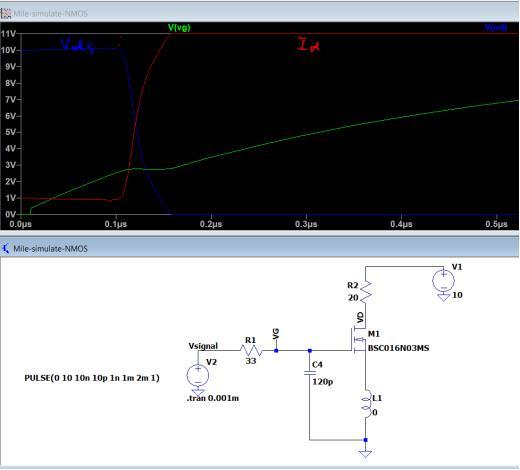
Task: Click the 0V vertical axis label
Action: [10, 214]
